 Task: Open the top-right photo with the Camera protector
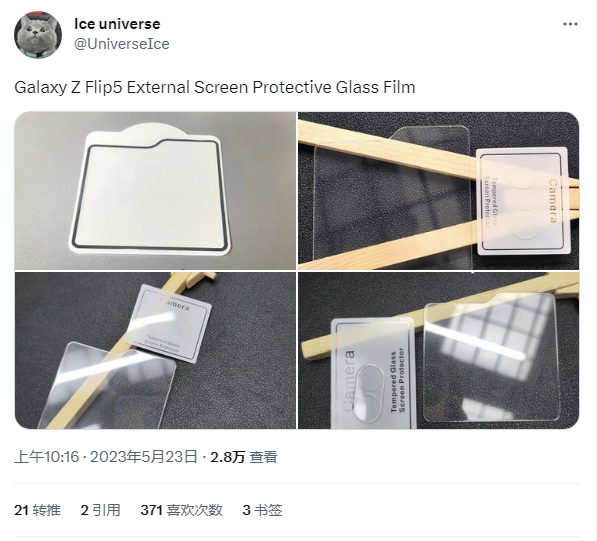[x=439, y=191]
